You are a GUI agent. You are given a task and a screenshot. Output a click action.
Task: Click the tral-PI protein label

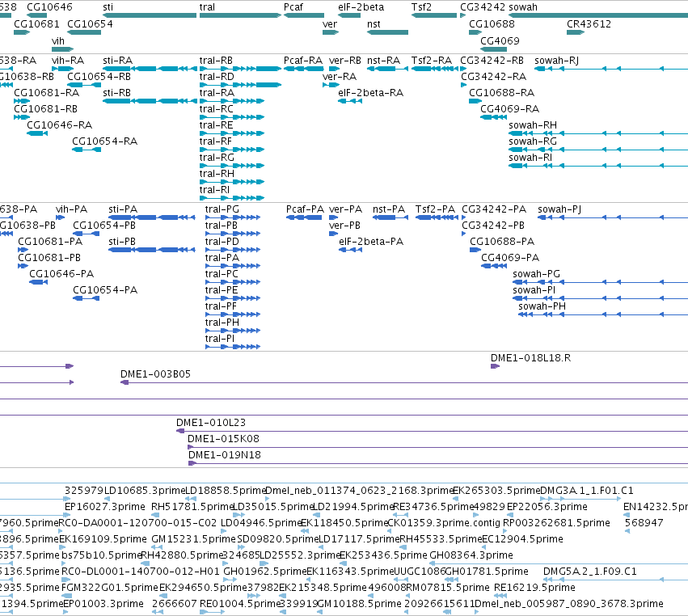pyautogui.click(x=219, y=339)
